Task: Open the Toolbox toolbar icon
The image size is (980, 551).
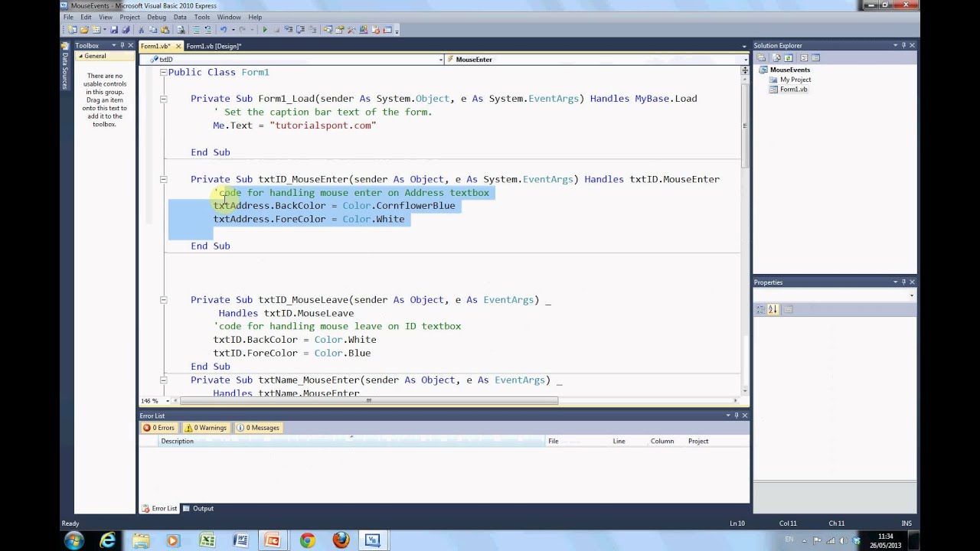Action: pyautogui.click(x=351, y=30)
